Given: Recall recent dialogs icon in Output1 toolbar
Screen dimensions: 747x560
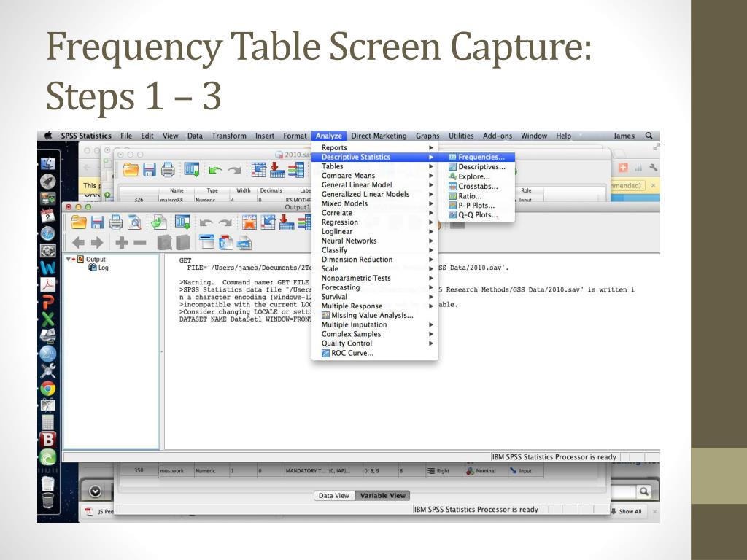Looking at the screenshot, I should pyautogui.click(x=182, y=222).
